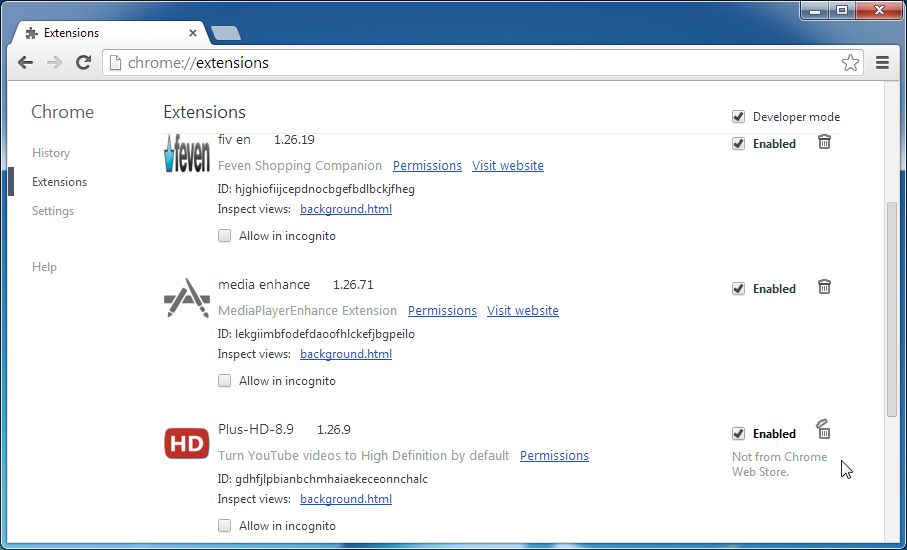Visit website of Feven Shopping Companion
This screenshot has height=550, width=907.
[x=508, y=165]
